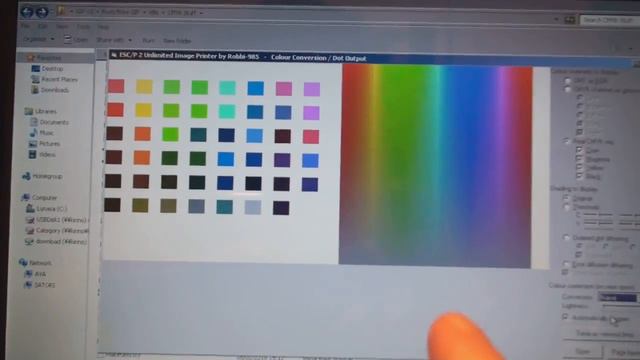The height and width of the screenshot is (360, 640).
Task: Open the Share with dropdown in Explorer
Action: 114,40
